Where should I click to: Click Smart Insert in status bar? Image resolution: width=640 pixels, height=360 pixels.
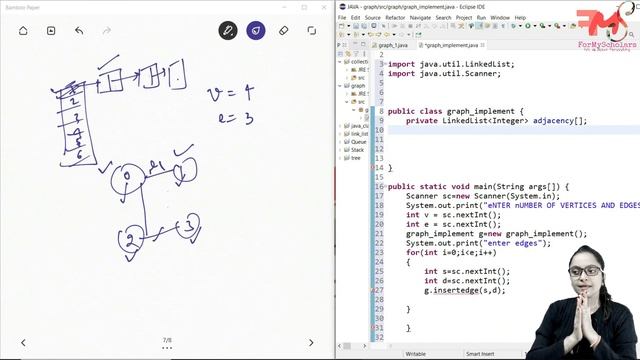tap(480, 354)
